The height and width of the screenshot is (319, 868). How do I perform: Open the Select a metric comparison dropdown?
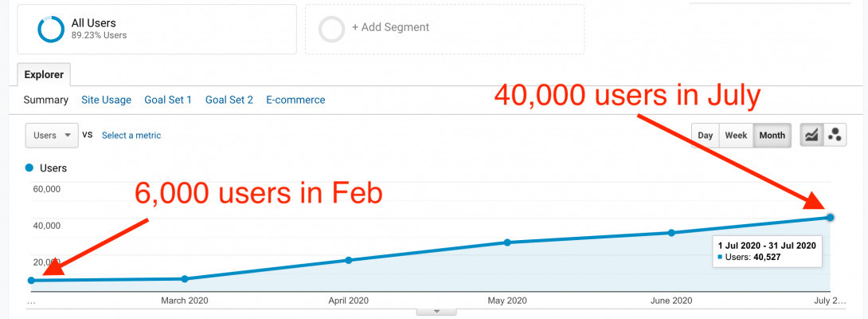131,136
